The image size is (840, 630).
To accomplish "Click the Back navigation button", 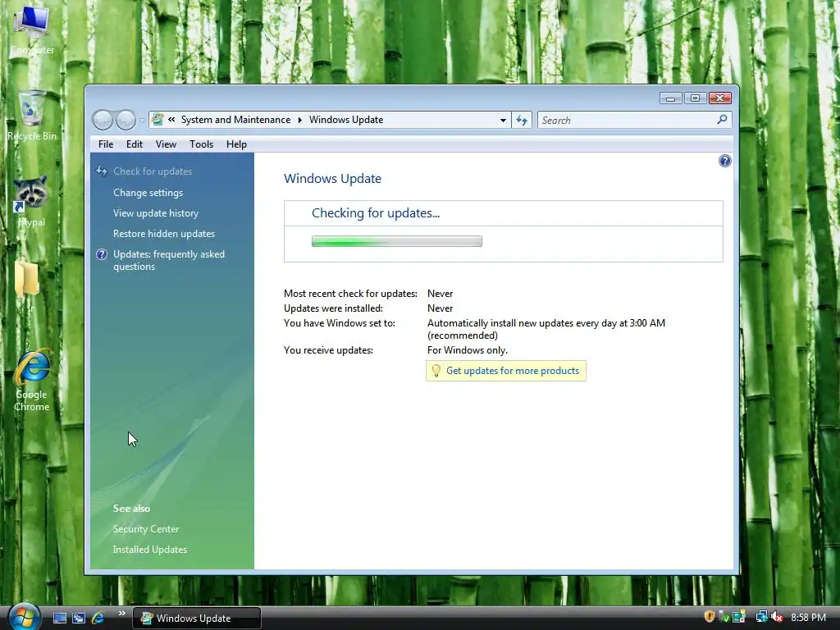I will click(x=103, y=120).
